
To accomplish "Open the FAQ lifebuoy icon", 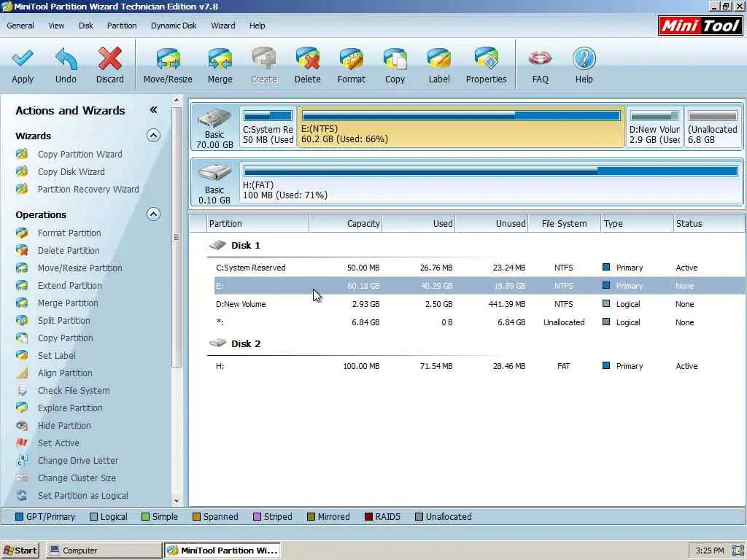I will pyautogui.click(x=541, y=59).
